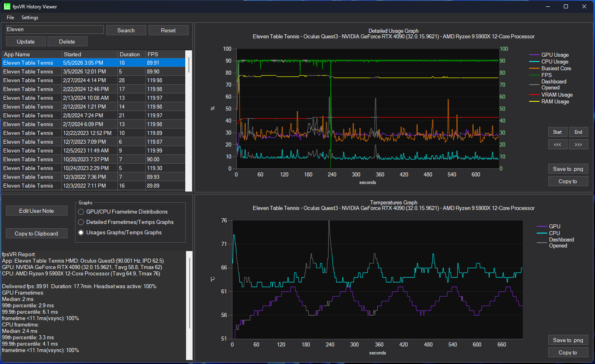Click the Detailed Usage Graph title text
The image size is (595, 364).
[x=393, y=31]
